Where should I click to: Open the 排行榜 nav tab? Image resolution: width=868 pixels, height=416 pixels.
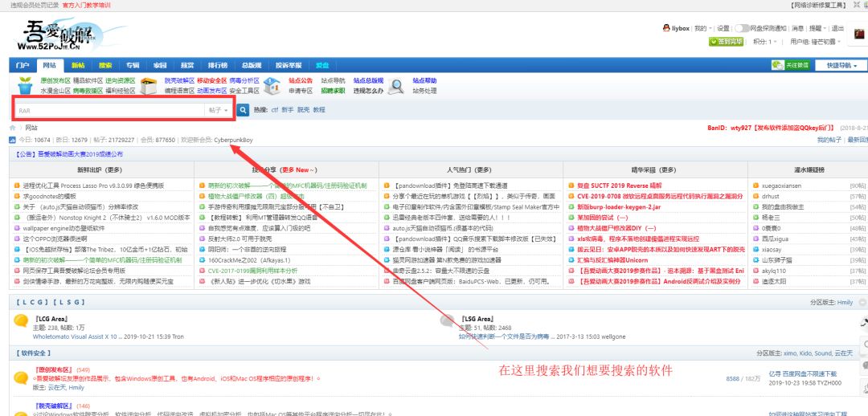point(218,65)
